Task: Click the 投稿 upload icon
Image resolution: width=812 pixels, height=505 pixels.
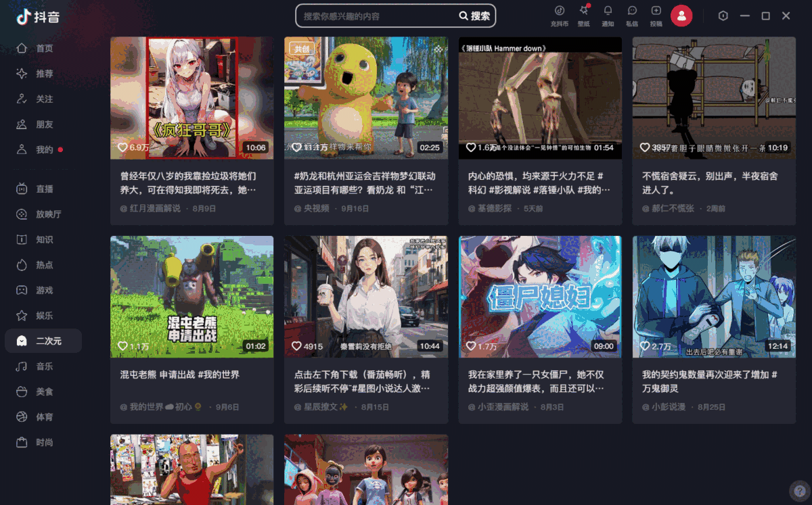Action: [655, 16]
